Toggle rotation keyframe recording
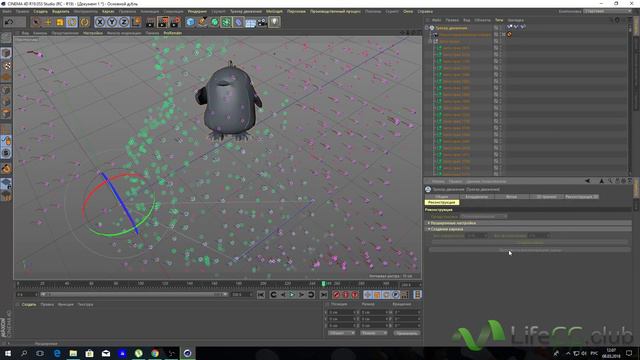Screen dimensions: 640x360 click(386, 295)
